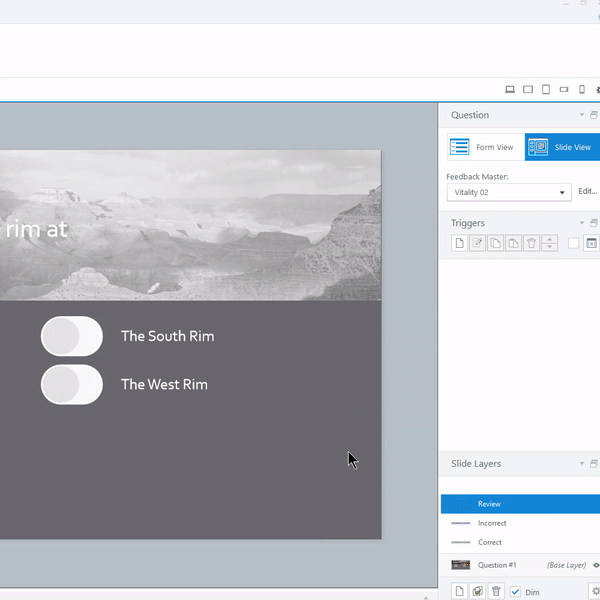
Task: Select the desktop preview device icon
Action: pos(510,90)
